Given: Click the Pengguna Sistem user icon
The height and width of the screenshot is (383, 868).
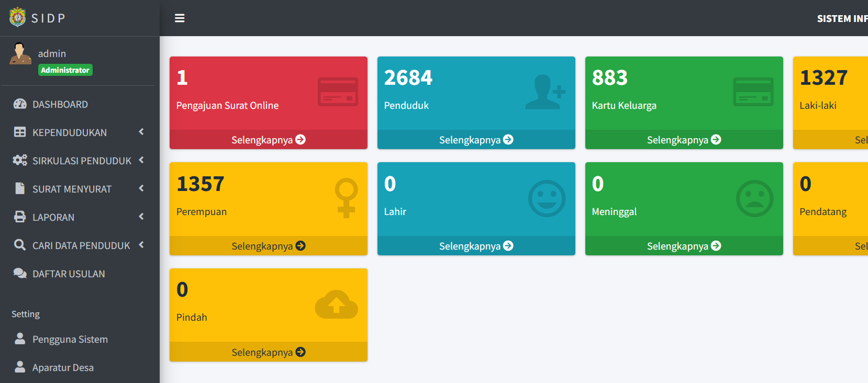Looking at the screenshot, I should coord(20,339).
